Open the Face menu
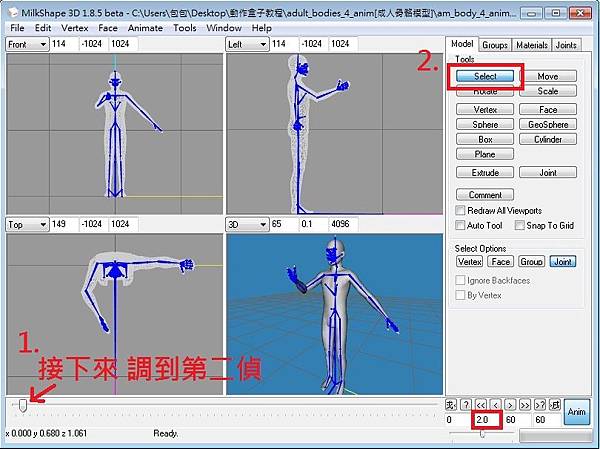 click(108, 28)
